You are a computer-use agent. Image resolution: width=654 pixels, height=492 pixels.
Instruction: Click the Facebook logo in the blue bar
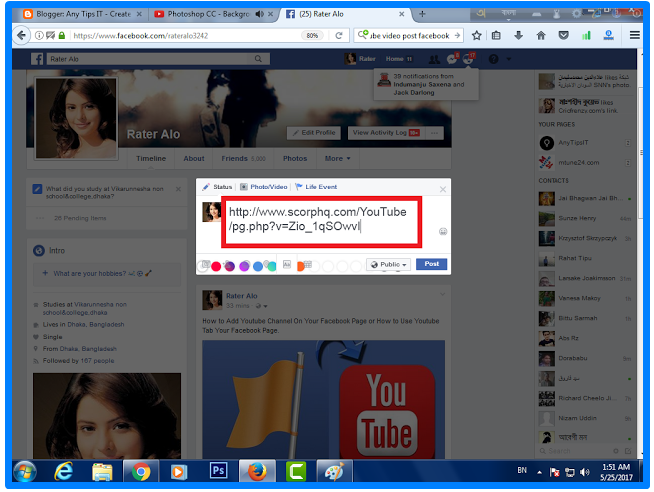[37, 59]
